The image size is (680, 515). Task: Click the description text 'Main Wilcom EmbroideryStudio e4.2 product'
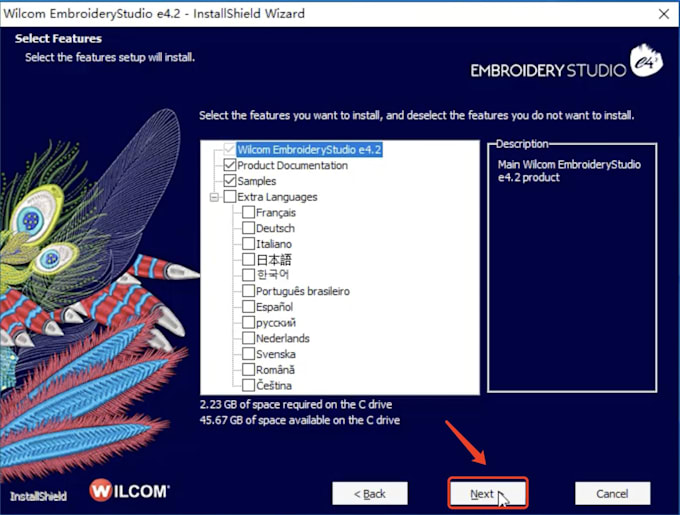pyautogui.click(x=569, y=171)
